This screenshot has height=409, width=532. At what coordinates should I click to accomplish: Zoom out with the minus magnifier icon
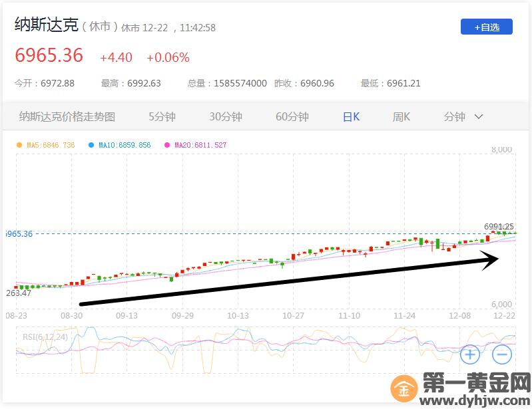click(502, 354)
